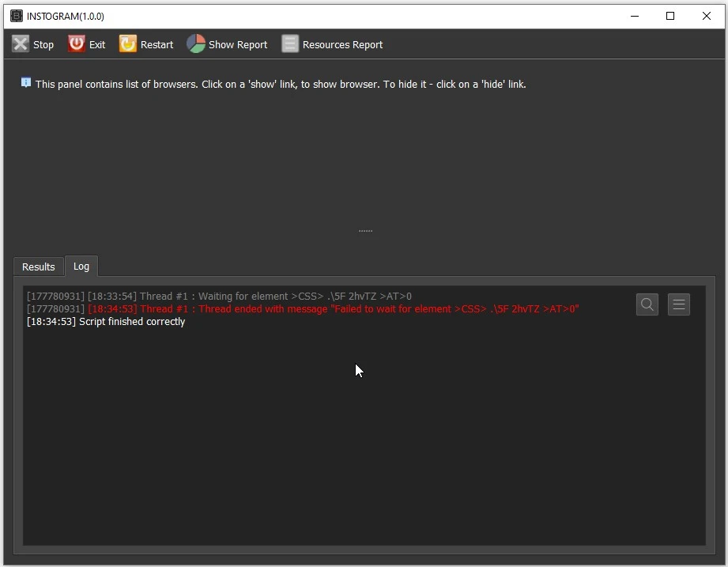Open log search with magnifier icon

click(647, 304)
